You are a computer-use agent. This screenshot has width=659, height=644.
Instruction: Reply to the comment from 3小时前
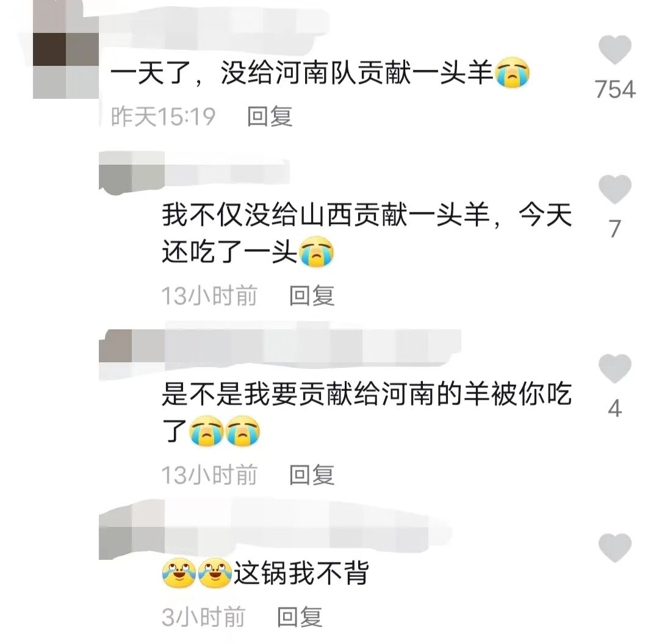(300, 617)
